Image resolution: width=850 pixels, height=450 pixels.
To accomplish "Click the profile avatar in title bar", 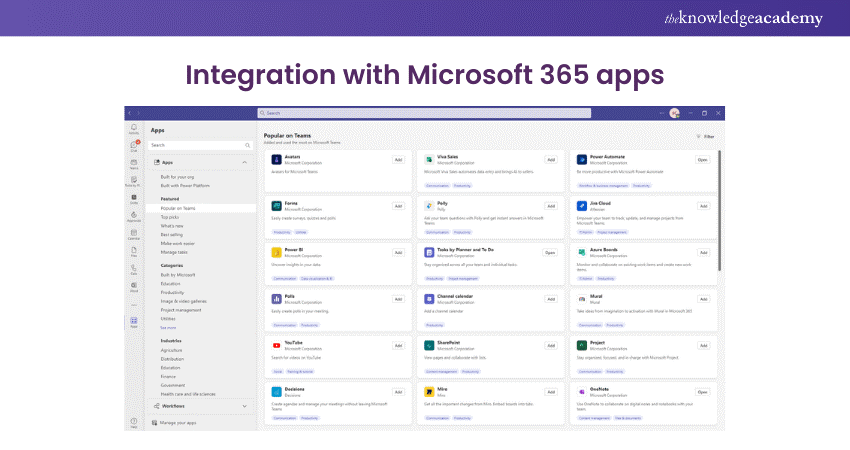I will (675, 113).
